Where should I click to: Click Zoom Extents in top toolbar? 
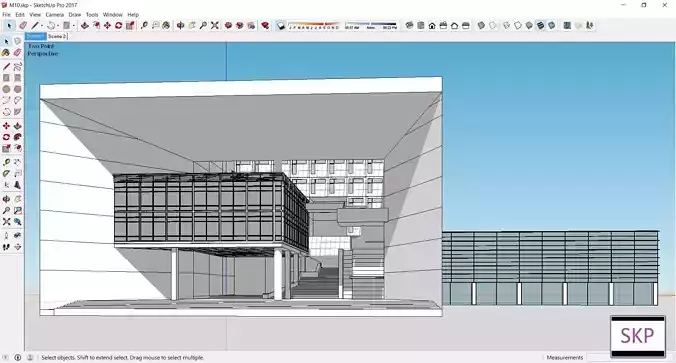[214, 26]
